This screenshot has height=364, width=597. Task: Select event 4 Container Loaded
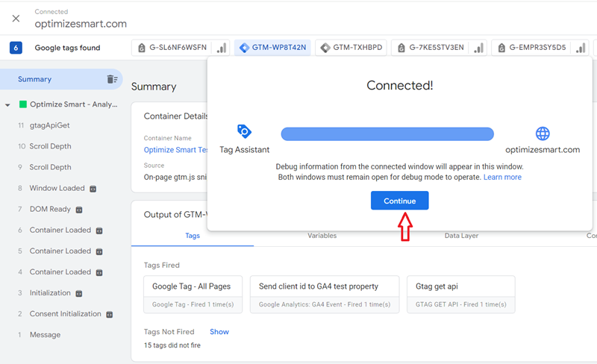(x=61, y=272)
